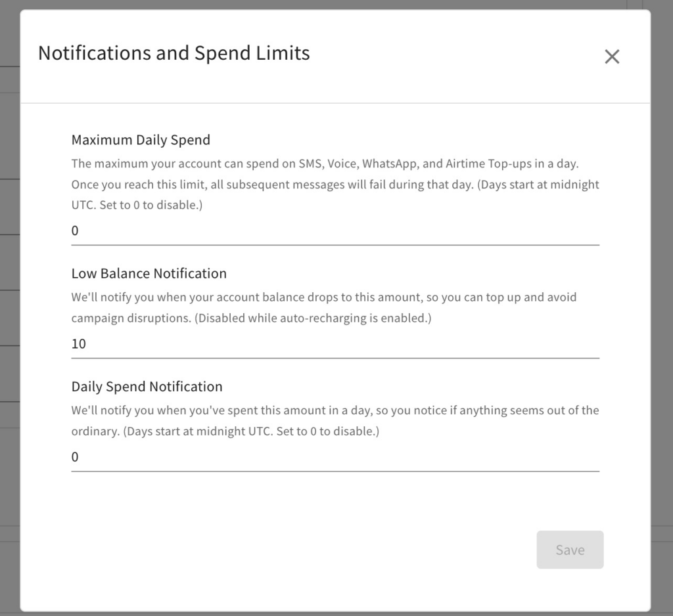Click the value 10 in Low Balance field

[x=79, y=344]
